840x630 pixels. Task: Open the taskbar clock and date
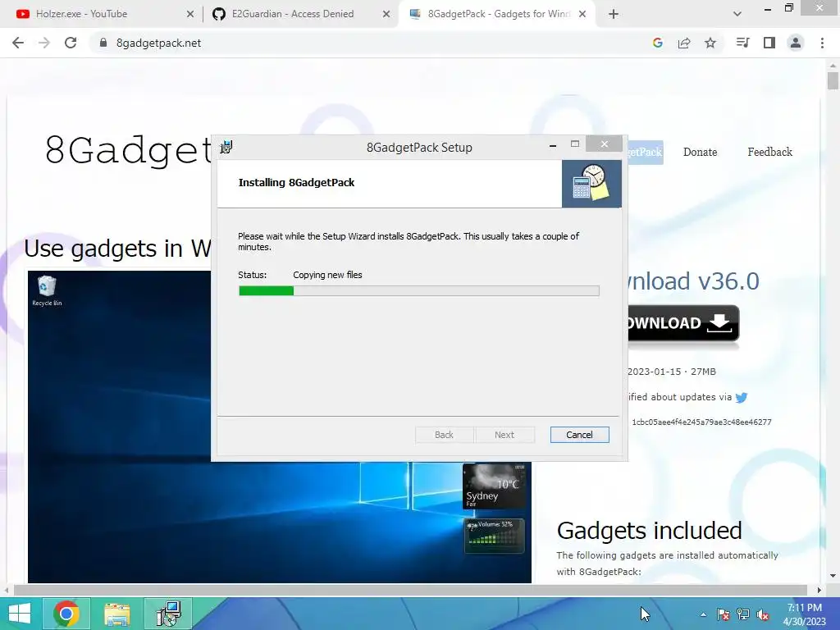(x=805, y=614)
